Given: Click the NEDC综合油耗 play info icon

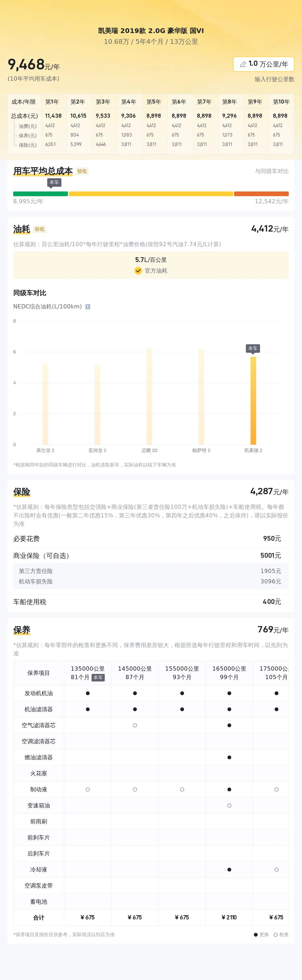Looking at the screenshot, I should (x=88, y=307).
